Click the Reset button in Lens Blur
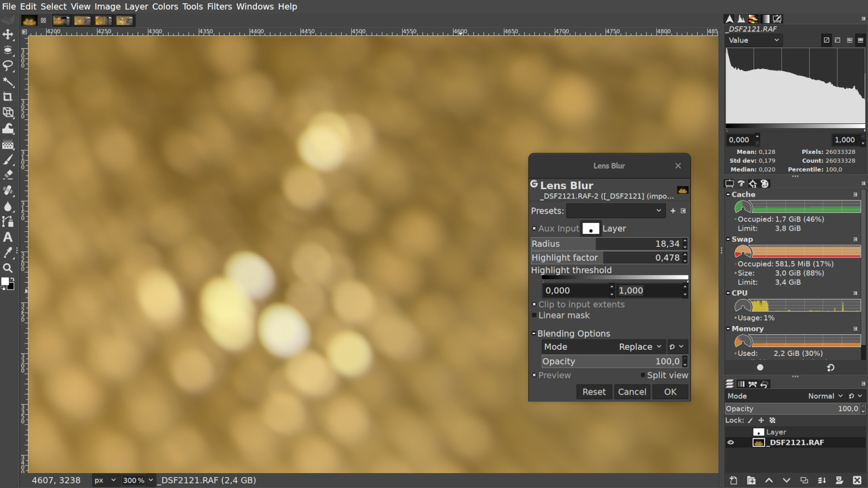This screenshot has width=868, height=488. (593, 392)
